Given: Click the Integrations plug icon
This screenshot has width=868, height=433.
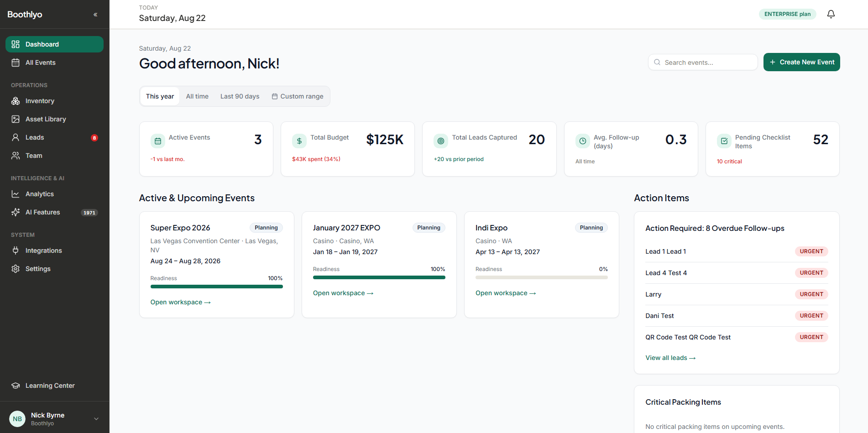Looking at the screenshot, I should tap(16, 250).
